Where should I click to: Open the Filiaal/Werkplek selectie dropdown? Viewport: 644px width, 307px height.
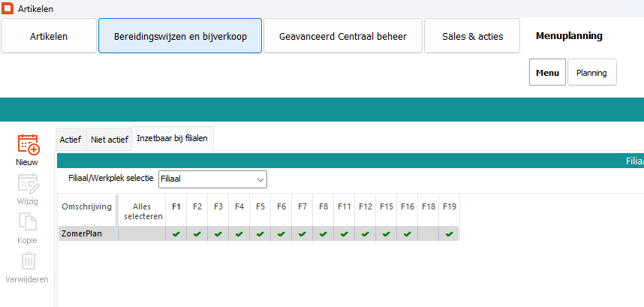(x=212, y=179)
